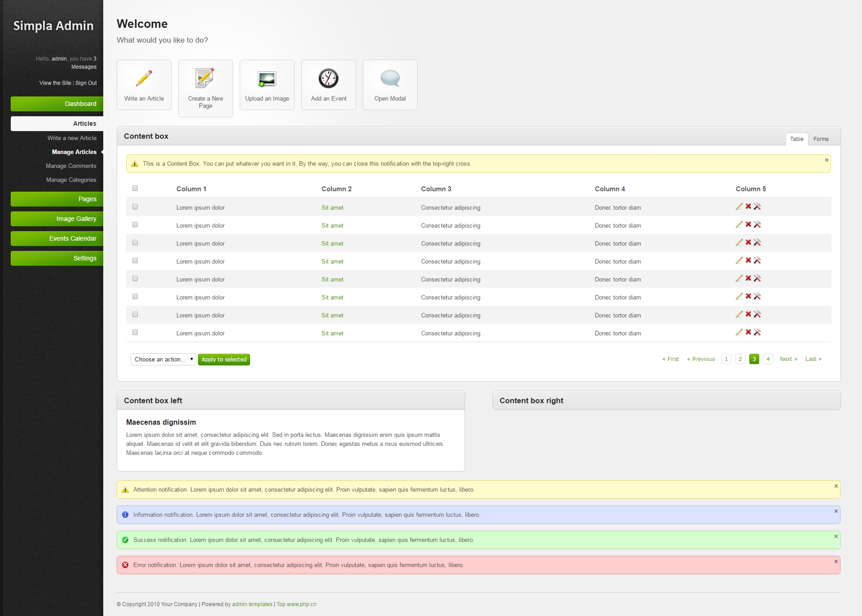Click the edit pencil icon in the fourth table row
The height and width of the screenshot is (616, 862).
click(739, 260)
